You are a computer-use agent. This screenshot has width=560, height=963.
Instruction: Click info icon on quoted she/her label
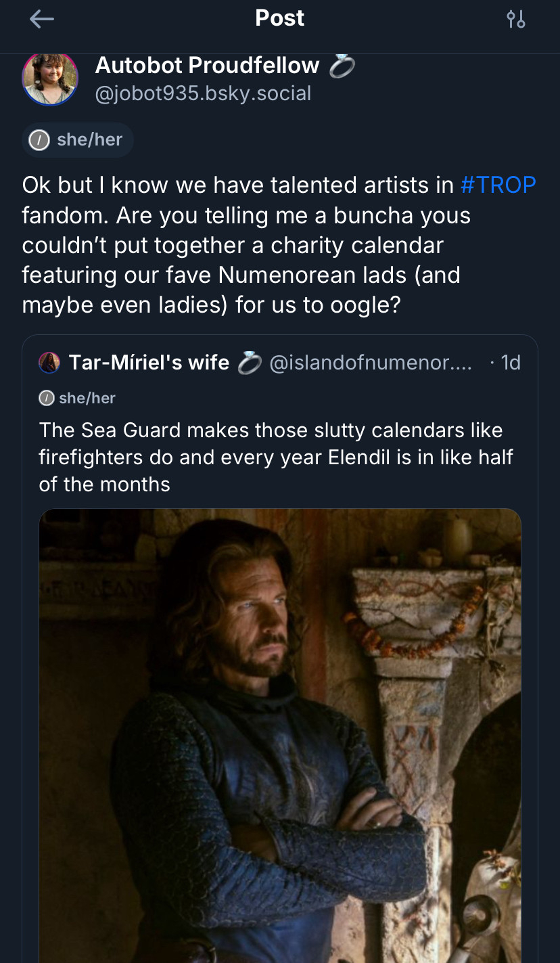pyautogui.click(x=47, y=398)
